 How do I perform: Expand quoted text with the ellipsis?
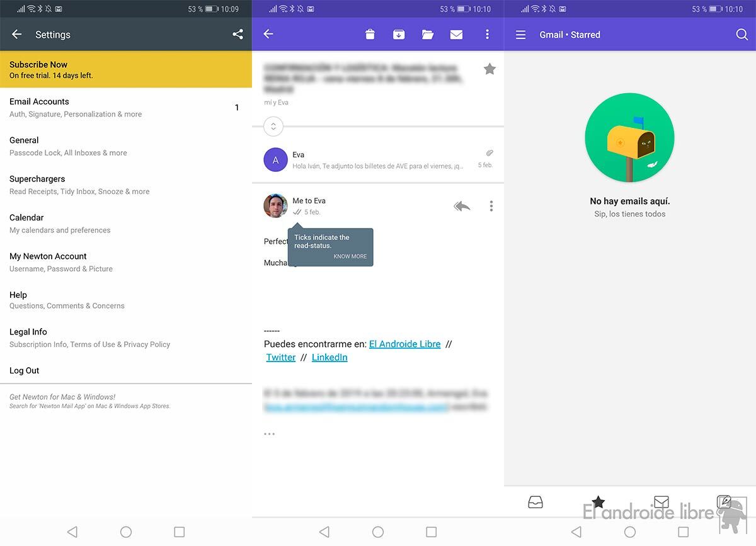click(x=270, y=434)
